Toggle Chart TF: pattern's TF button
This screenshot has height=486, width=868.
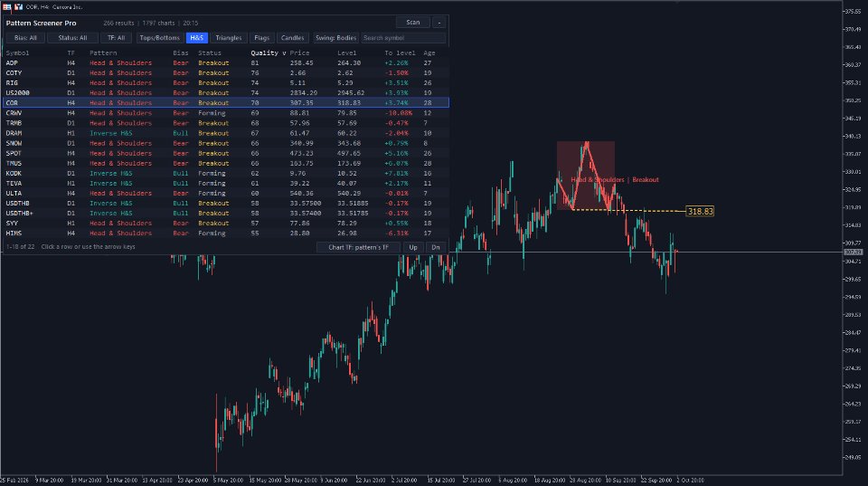tap(358, 247)
